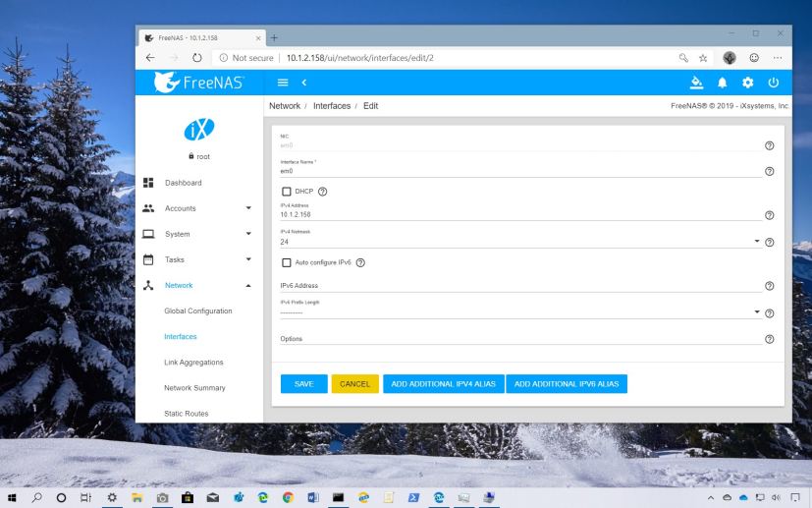The image size is (812, 508).
Task: Click the Network breadcrumb link
Action: (285, 106)
